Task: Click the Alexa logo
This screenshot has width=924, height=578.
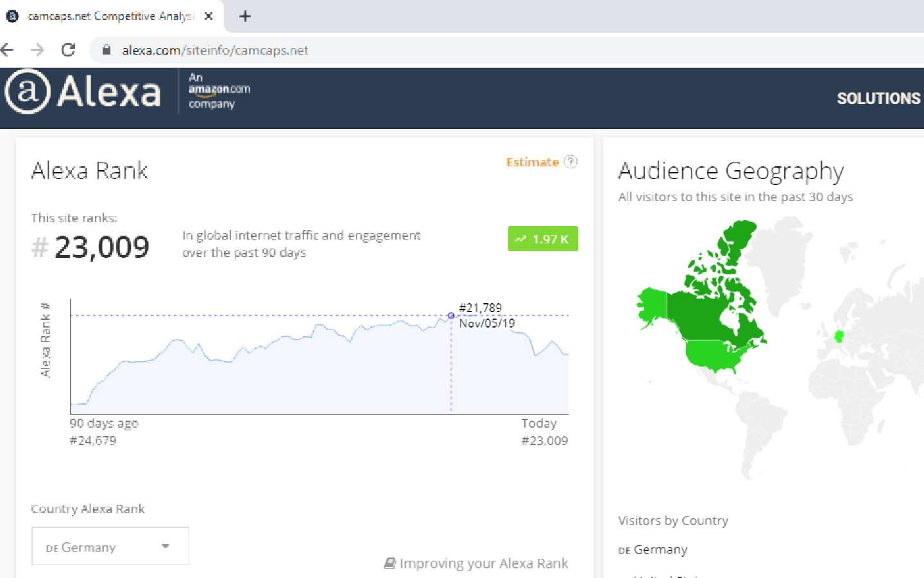Action: click(83, 92)
